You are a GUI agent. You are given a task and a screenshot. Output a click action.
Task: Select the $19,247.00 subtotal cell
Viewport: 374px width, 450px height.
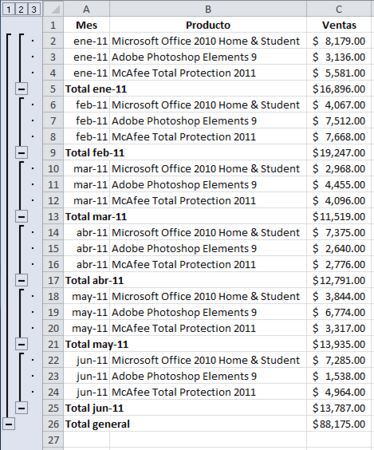tap(339, 153)
